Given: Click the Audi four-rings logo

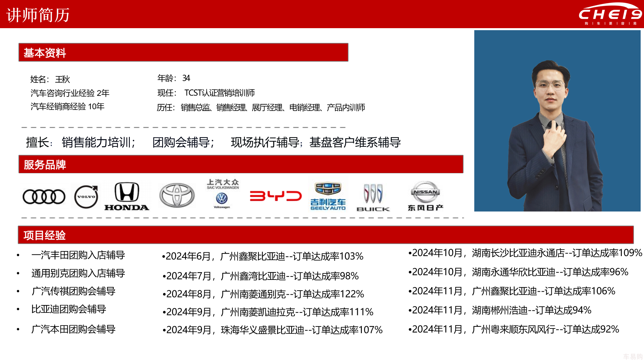Looking at the screenshot, I should (44, 196).
